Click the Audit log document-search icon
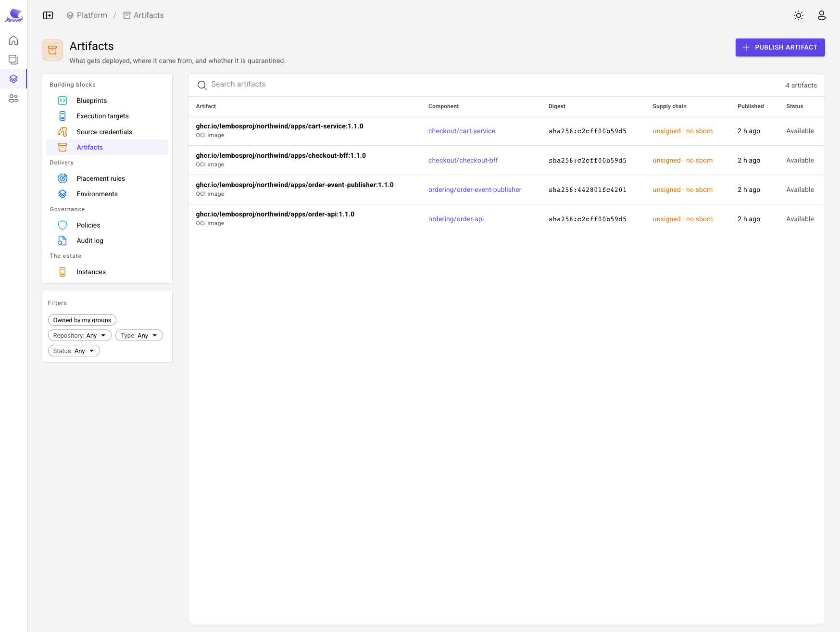The height and width of the screenshot is (632, 840). [63, 240]
